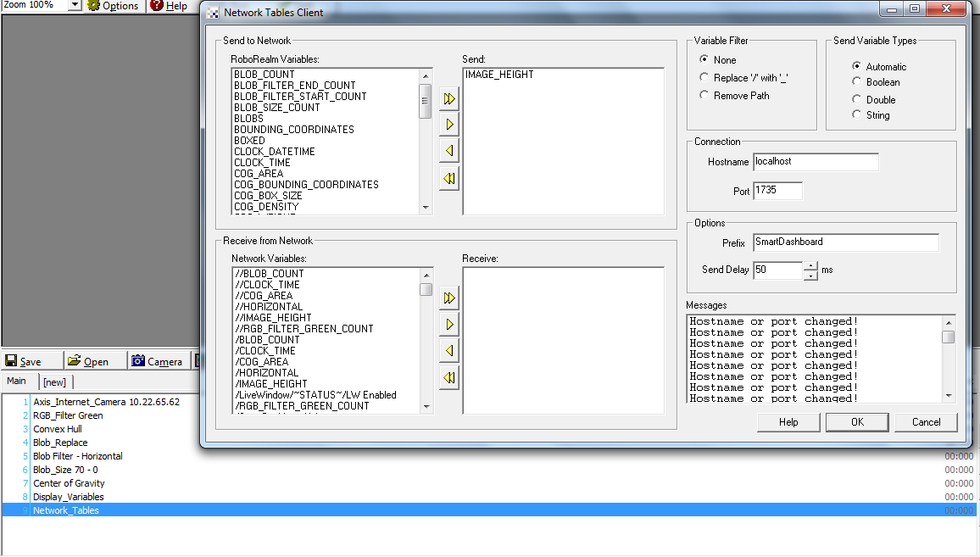Click Network Variables list scrollbar thumb
The image size is (980, 557).
pyautogui.click(x=426, y=290)
